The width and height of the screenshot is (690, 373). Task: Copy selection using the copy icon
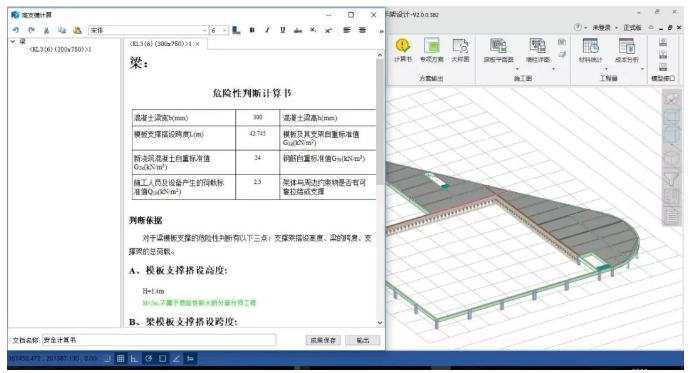click(62, 30)
